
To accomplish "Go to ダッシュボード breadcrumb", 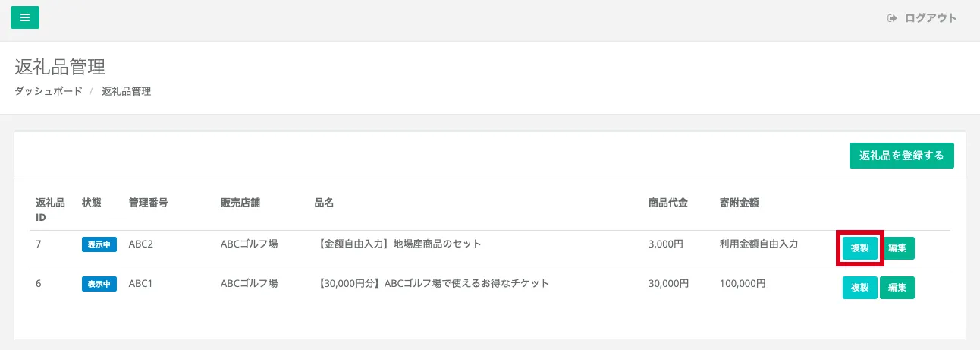I will (49, 91).
